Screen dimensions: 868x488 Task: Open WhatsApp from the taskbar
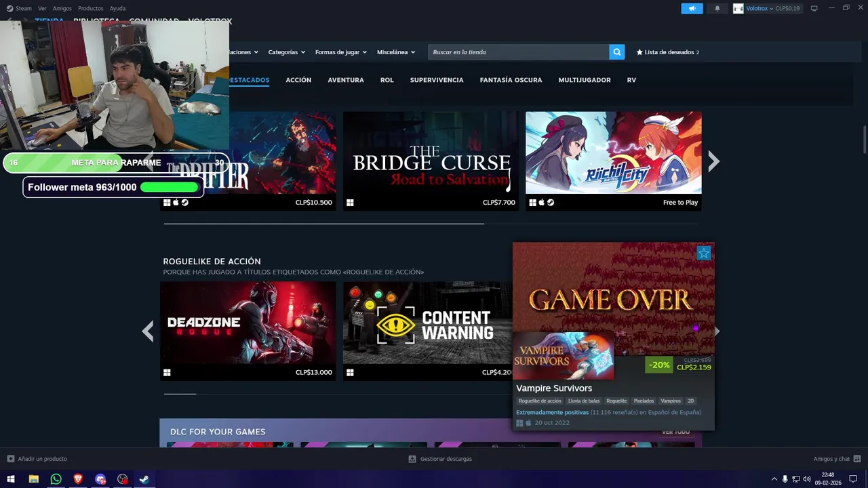tap(56, 479)
